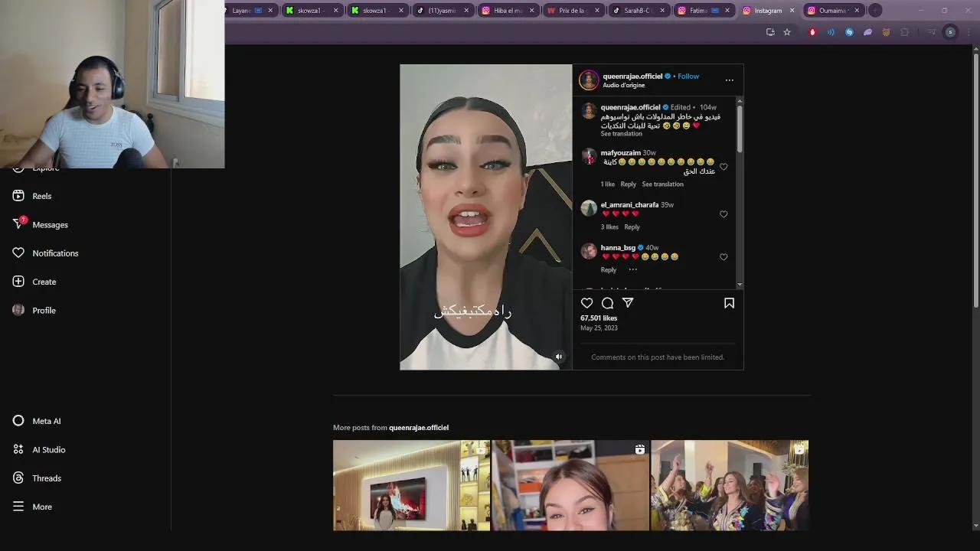Open the post options ellipsis menu
The width and height of the screenshot is (980, 551).
pyautogui.click(x=729, y=80)
